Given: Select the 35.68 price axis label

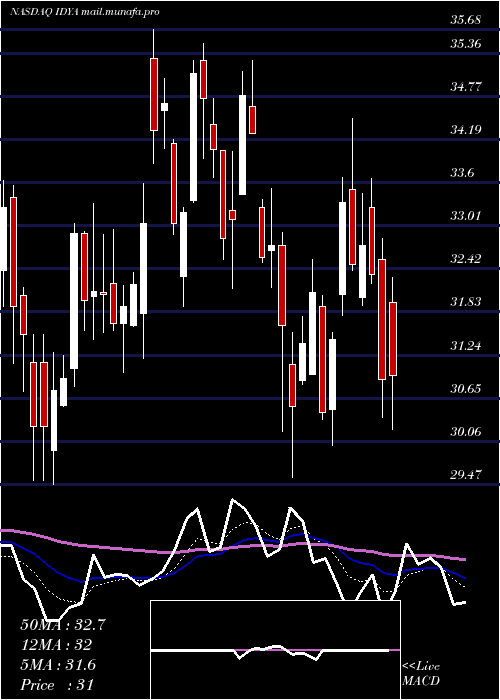Looking at the screenshot, I should click(466, 20).
